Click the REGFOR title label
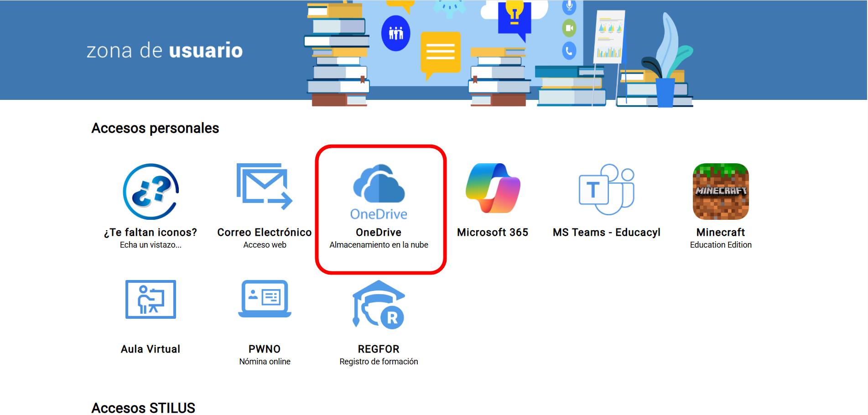This screenshot has height=415, width=868. pos(379,349)
